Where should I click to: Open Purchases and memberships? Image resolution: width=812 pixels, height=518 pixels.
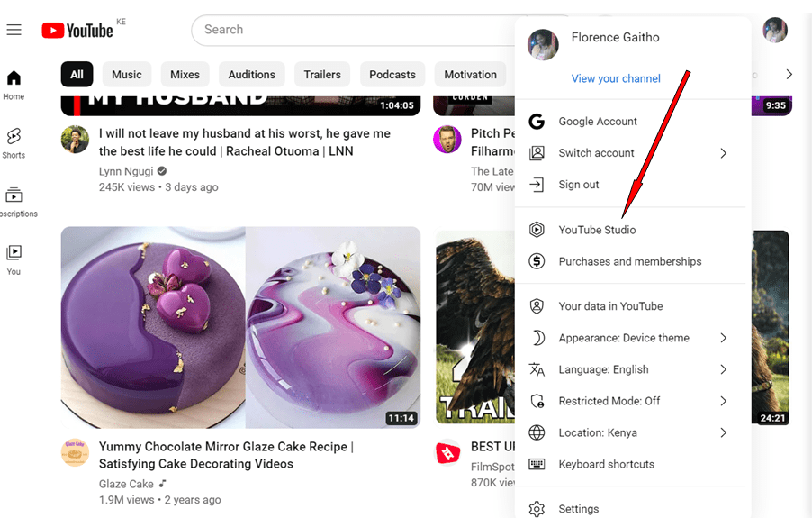point(630,261)
